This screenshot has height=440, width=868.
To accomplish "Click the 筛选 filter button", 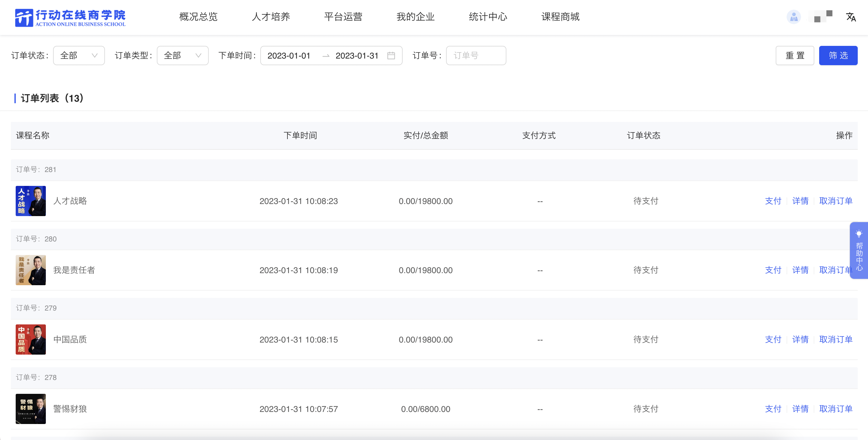I will (838, 55).
